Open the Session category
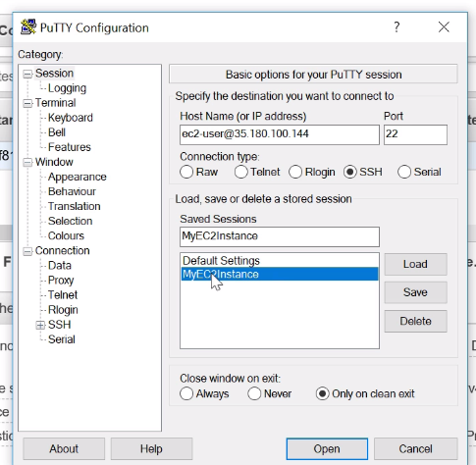The width and height of the screenshot is (476, 465). [x=54, y=74]
